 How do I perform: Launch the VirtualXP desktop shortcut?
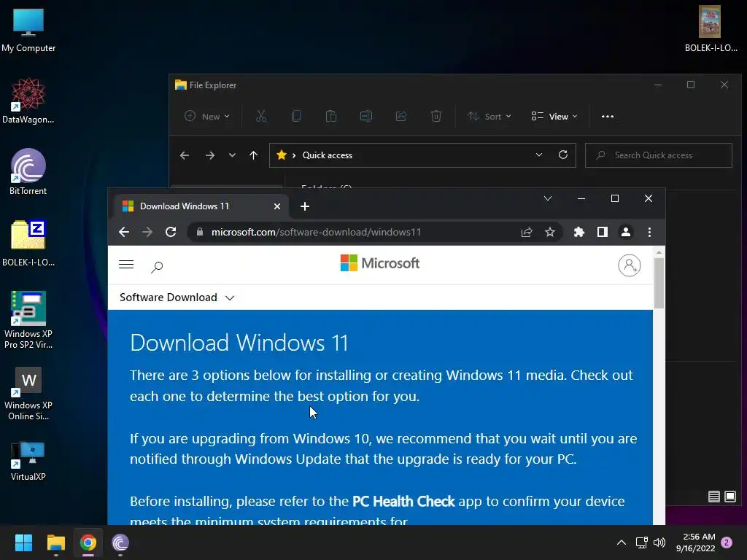coord(28,462)
